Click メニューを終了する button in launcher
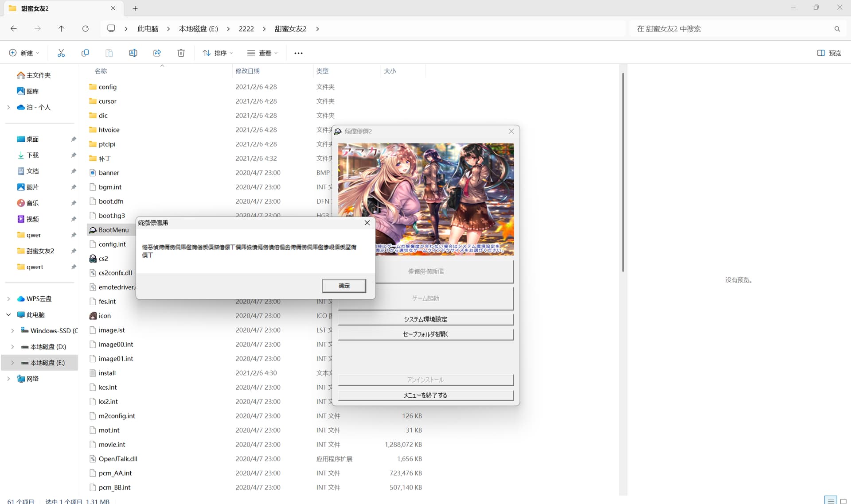The image size is (851, 504). 425,395
